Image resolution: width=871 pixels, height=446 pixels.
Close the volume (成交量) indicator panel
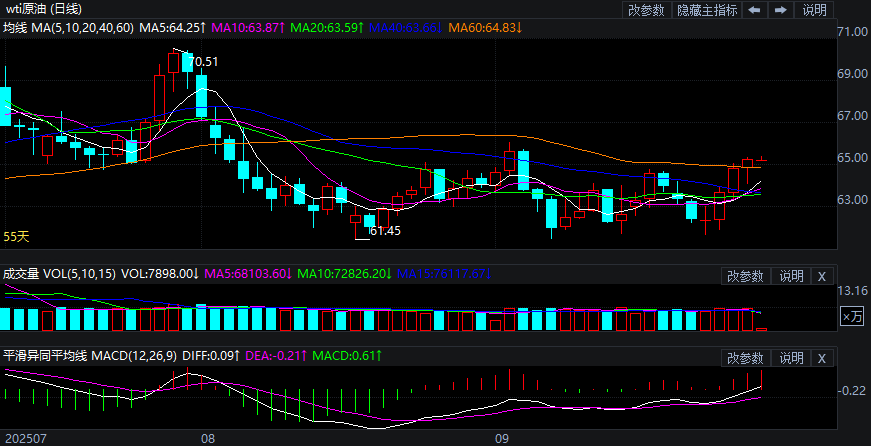[x=821, y=276]
